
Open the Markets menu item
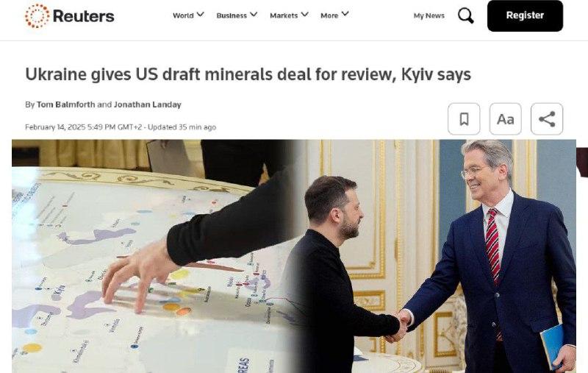(x=284, y=15)
